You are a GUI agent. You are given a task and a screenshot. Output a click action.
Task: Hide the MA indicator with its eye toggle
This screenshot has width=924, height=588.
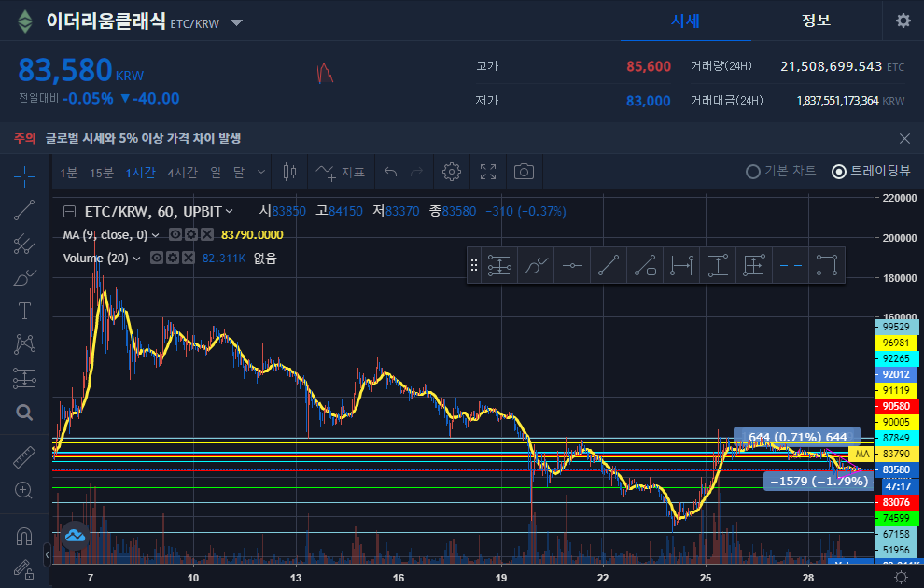pyautogui.click(x=175, y=235)
